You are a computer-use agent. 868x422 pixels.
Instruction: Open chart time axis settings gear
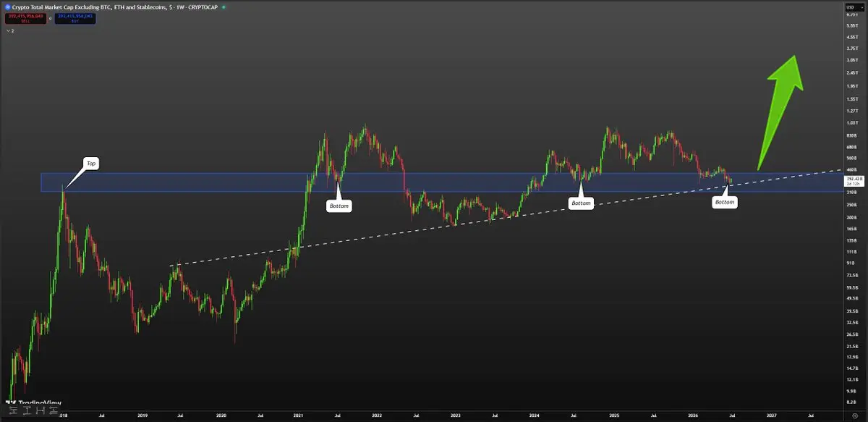click(x=854, y=416)
